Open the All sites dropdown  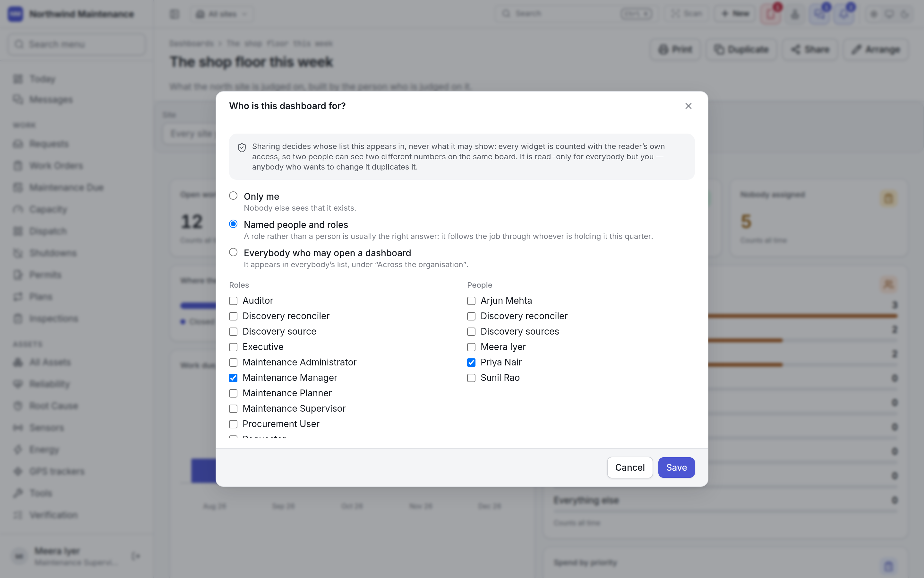(x=222, y=14)
